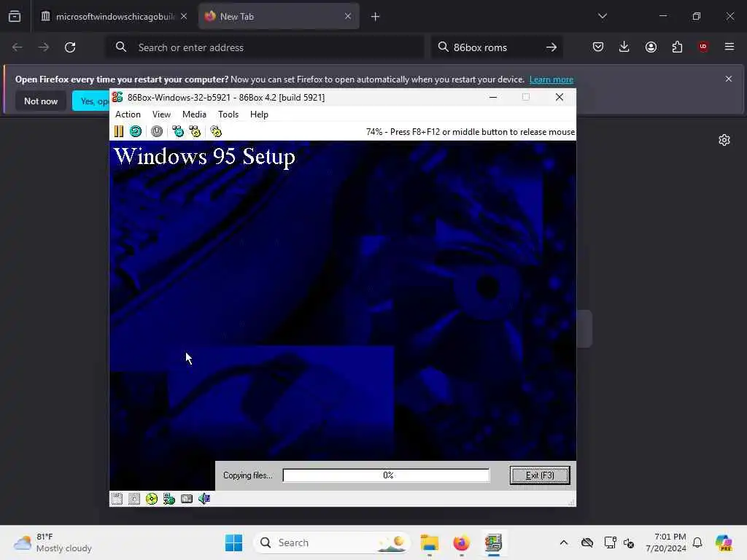
Task: Open Firefox downloads panel
Action: 624,47
